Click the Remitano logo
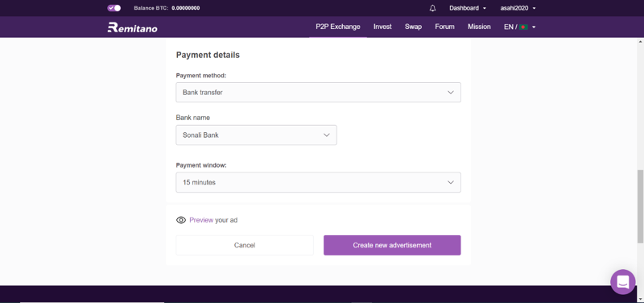644x303 pixels. pos(132,27)
